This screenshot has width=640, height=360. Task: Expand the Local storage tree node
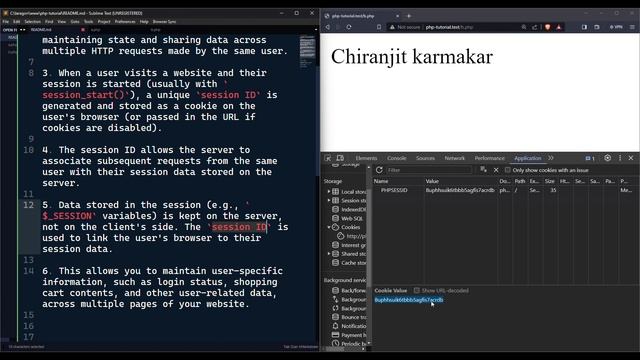329,191
